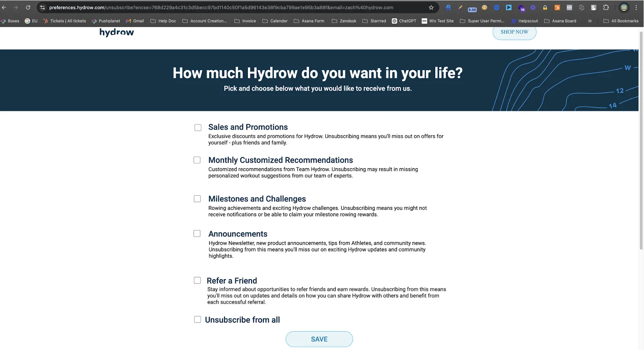This screenshot has width=644, height=350.
Task: Click the address bar URL field
Action: [237, 7]
